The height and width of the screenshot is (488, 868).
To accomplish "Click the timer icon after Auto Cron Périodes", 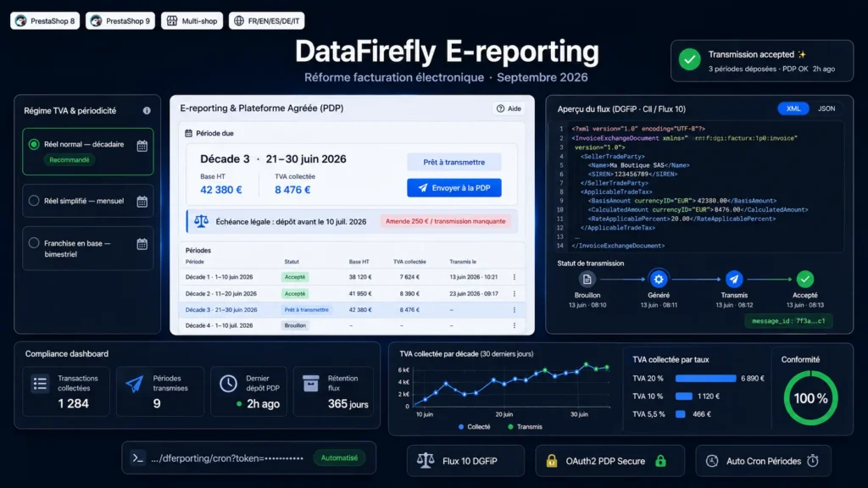I will click(x=813, y=461).
